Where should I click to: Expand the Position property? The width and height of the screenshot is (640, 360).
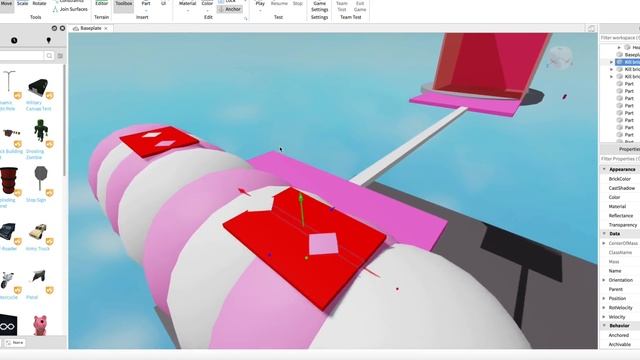(x=604, y=298)
